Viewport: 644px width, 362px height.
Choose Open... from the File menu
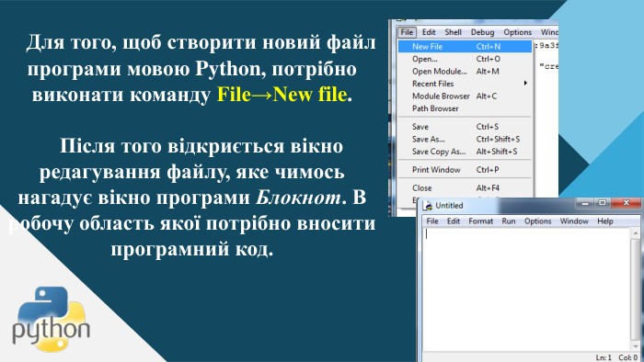(465, 59)
